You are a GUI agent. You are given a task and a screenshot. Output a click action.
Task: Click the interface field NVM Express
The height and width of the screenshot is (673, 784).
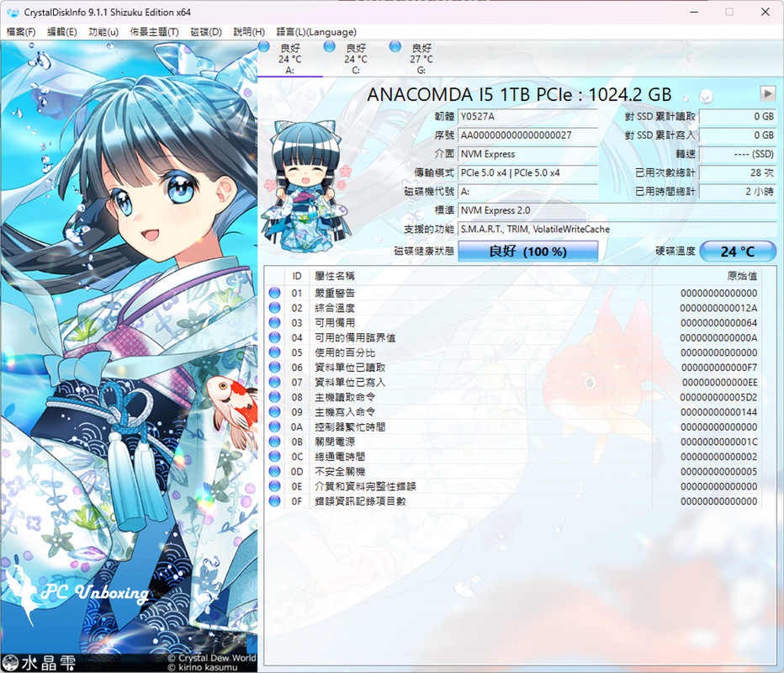(x=528, y=154)
